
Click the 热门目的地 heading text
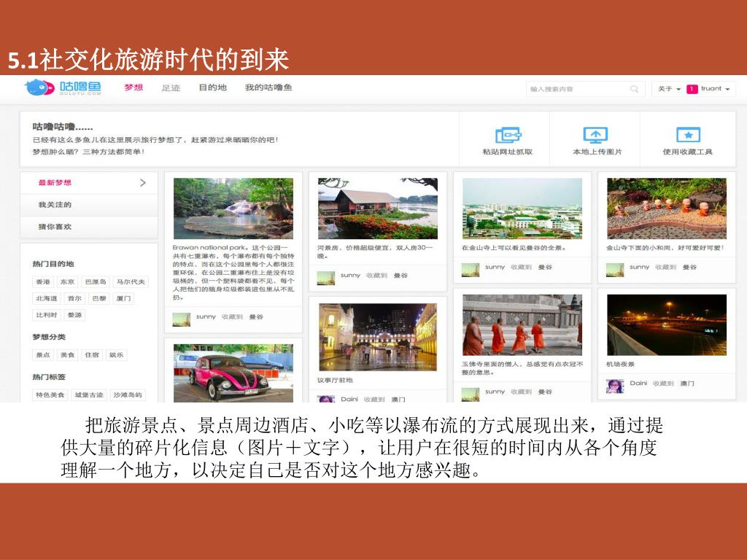[53, 264]
